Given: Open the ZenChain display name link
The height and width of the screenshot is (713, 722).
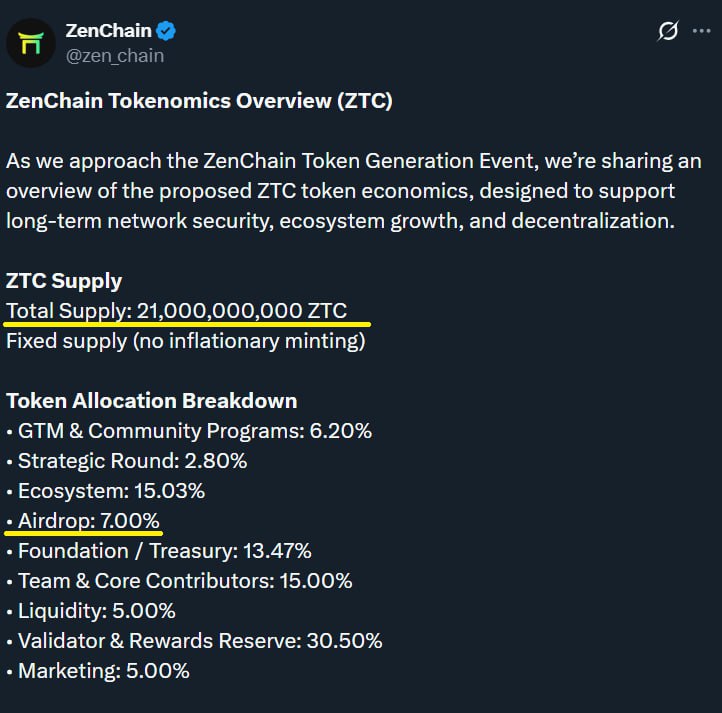Looking at the screenshot, I should tap(108, 31).
